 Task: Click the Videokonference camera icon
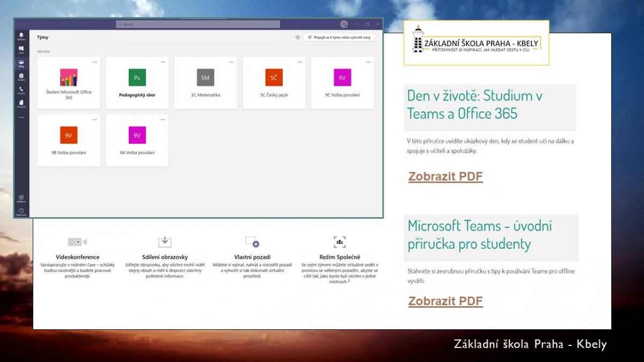click(77, 242)
